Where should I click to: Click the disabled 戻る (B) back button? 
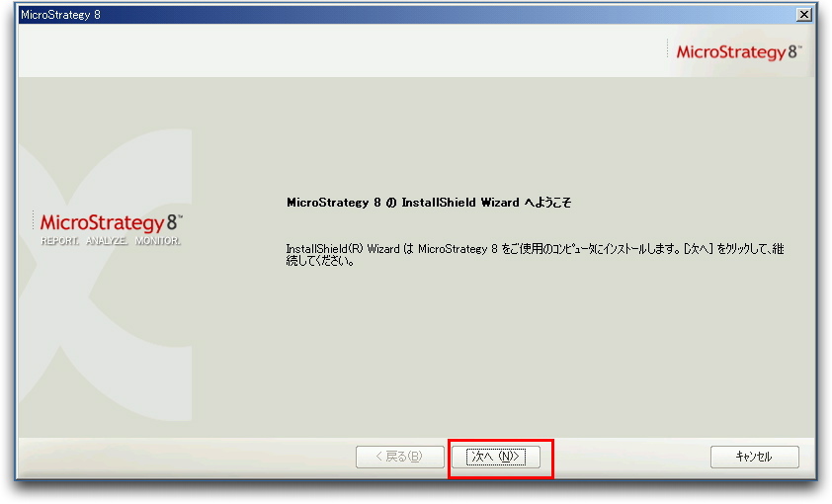[x=399, y=457]
